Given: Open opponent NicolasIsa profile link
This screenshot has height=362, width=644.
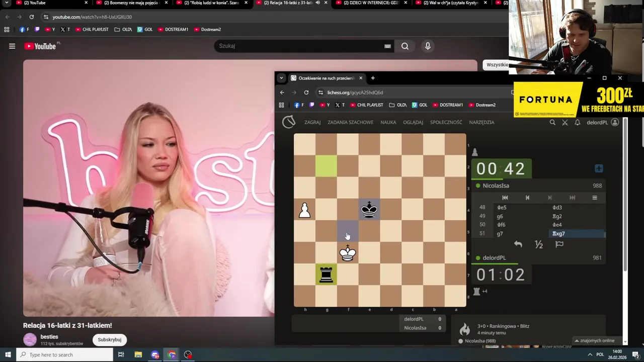Looking at the screenshot, I should pos(496,186).
